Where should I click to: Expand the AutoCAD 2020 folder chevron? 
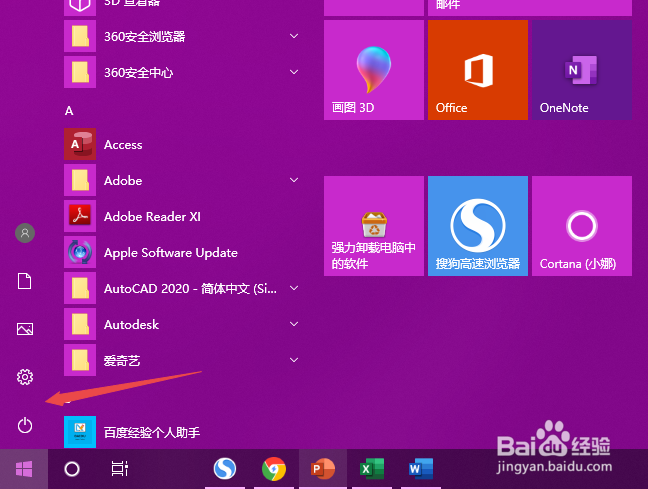coord(294,288)
